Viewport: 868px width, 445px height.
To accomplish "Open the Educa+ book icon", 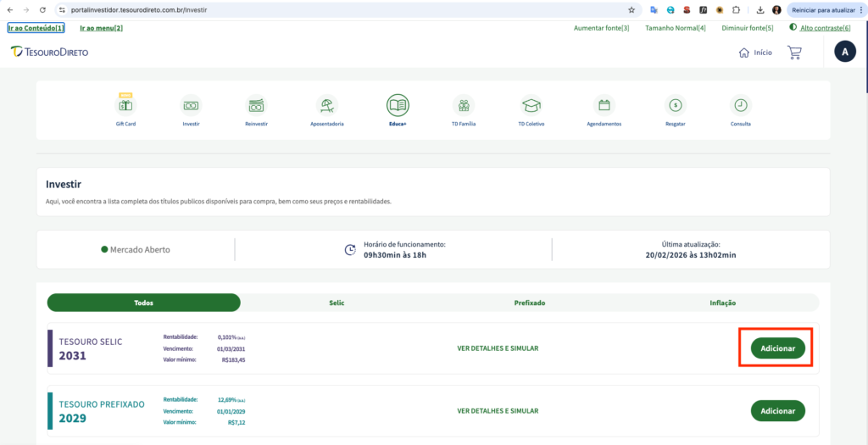I will (x=398, y=106).
